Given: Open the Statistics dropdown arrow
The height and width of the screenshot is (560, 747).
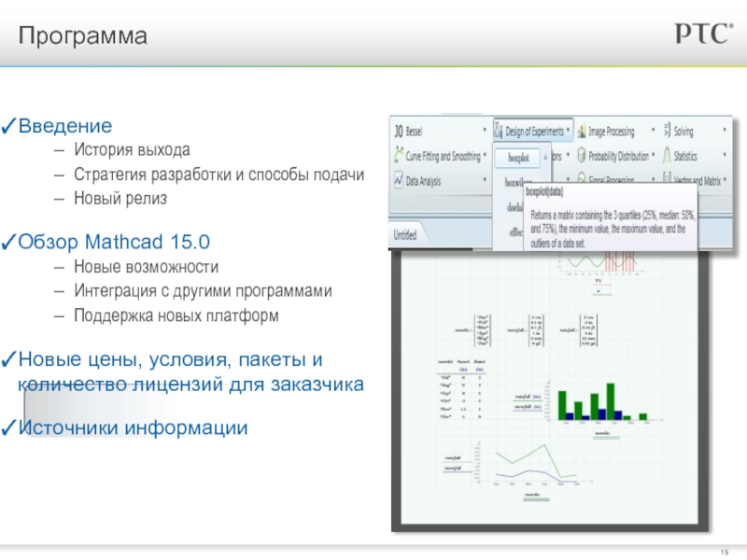Looking at the screenshot, I should (x=725, y=155).
